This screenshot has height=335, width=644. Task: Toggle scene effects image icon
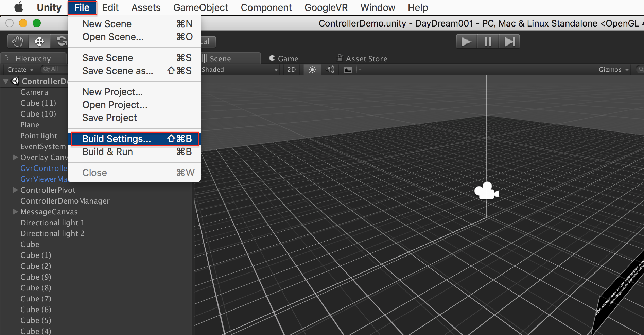[348, 70]
